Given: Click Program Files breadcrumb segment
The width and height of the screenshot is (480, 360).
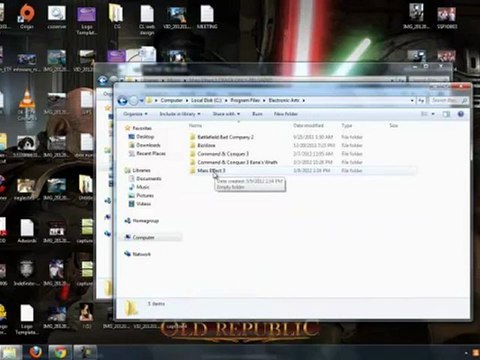Looking at the screenshot, I should coord(245,100).
